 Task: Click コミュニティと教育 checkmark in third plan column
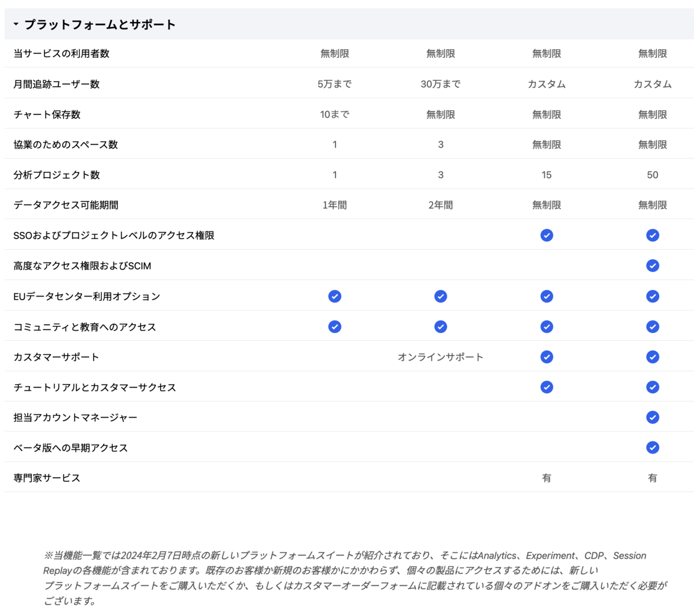pos(547,327)
